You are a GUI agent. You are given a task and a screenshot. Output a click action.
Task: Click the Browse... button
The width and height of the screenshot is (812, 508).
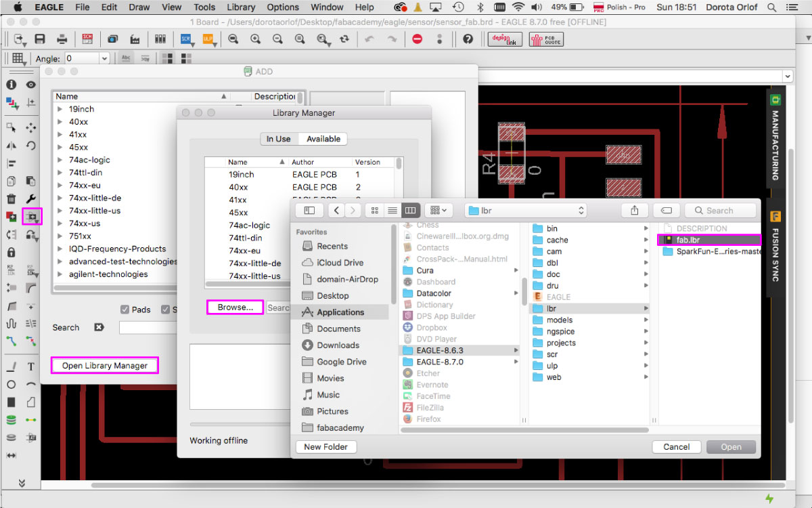pyautogui.click(x=235, y=308)
